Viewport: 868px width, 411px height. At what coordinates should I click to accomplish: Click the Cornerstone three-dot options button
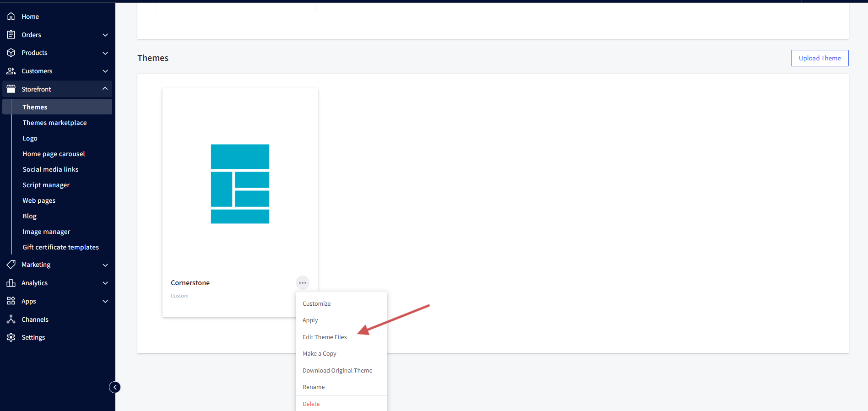[x=303, y=283]
